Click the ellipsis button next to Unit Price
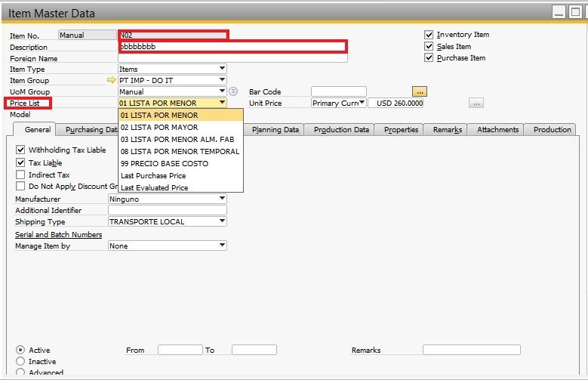 476,103
